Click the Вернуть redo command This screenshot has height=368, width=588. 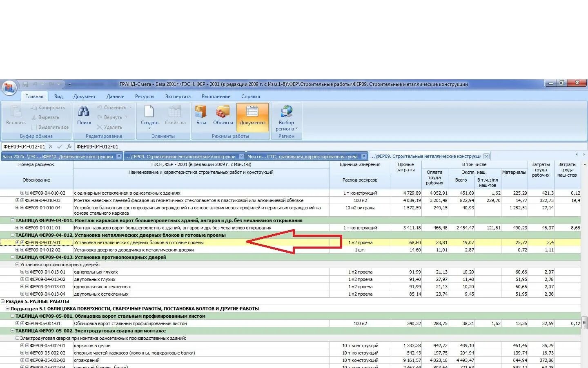click(109, 117)
